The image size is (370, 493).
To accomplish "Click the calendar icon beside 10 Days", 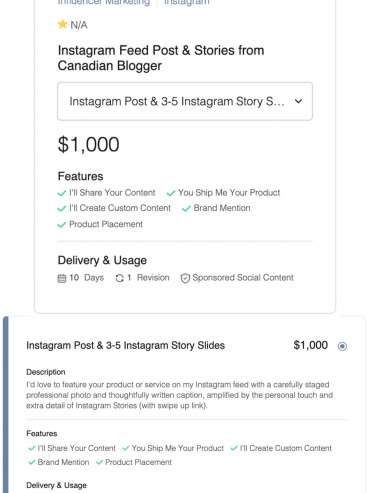I will coord(62,278).
